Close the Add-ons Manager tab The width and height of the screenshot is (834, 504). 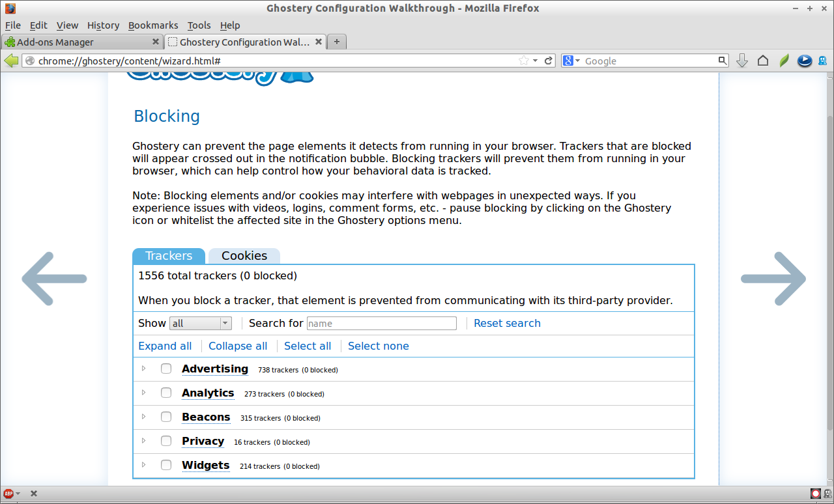155,42
